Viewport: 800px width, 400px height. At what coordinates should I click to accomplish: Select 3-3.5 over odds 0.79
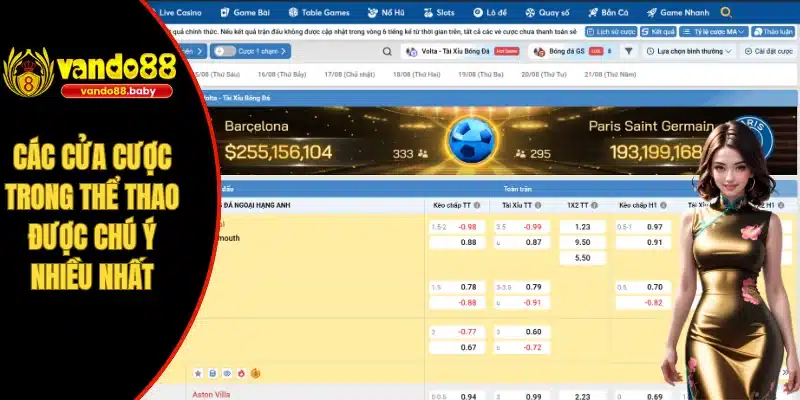click(x=522, y=287)
